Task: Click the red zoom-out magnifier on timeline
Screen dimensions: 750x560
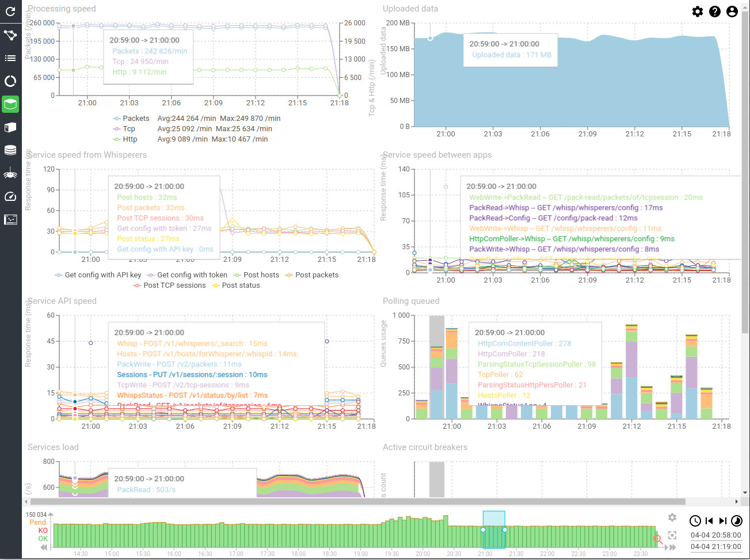Action: tap(658, 539)
